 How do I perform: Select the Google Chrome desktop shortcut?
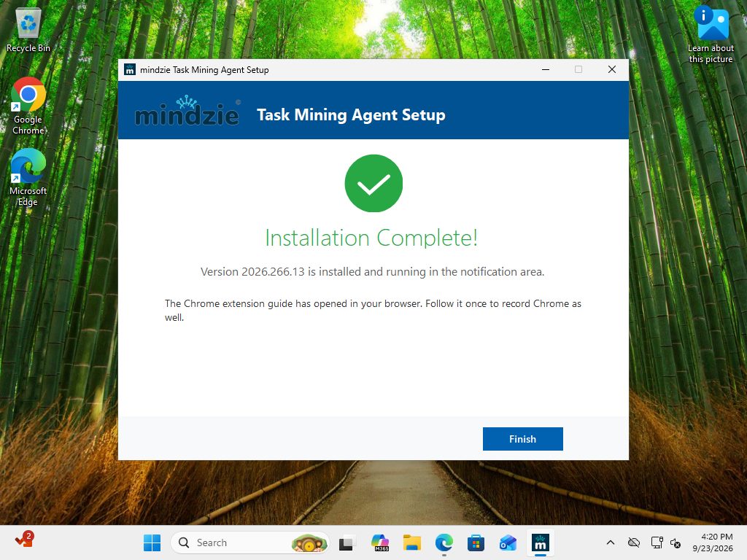[28, 106]
